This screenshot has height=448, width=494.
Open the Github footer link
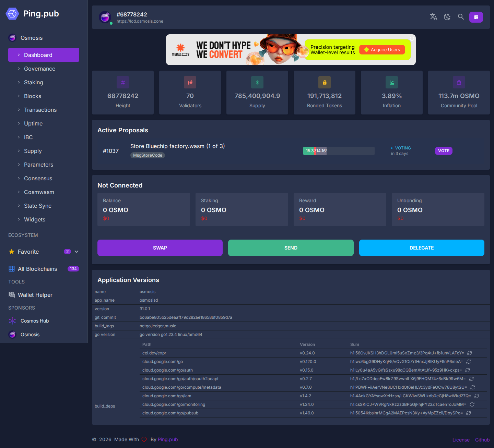[x=482, y=440]
